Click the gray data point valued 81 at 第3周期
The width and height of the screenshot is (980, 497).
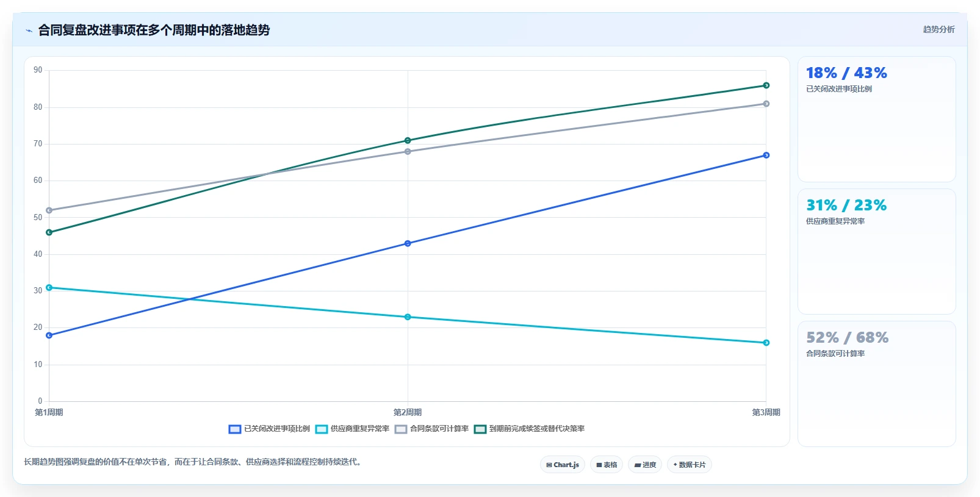766,104
